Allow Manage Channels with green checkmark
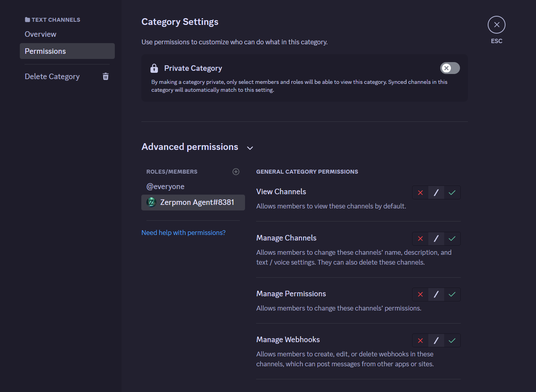 452,239
